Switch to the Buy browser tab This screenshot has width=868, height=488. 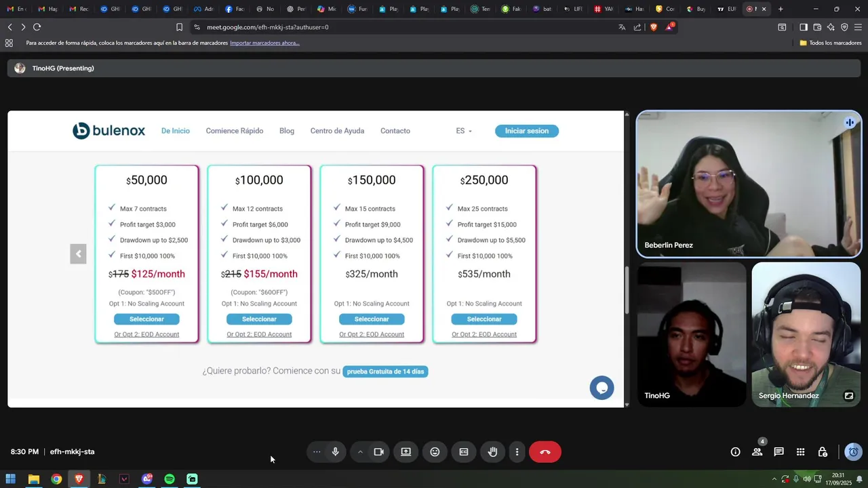(696, 9)
